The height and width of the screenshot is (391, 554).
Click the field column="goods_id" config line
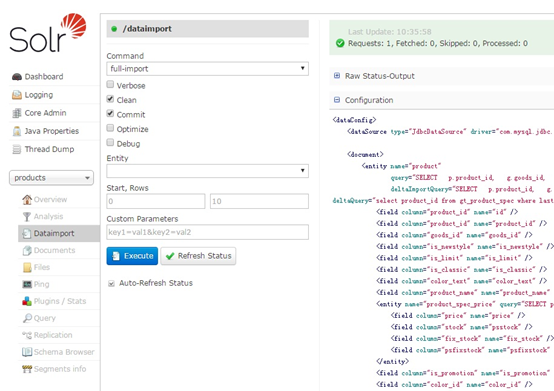(x=454, y=235)
